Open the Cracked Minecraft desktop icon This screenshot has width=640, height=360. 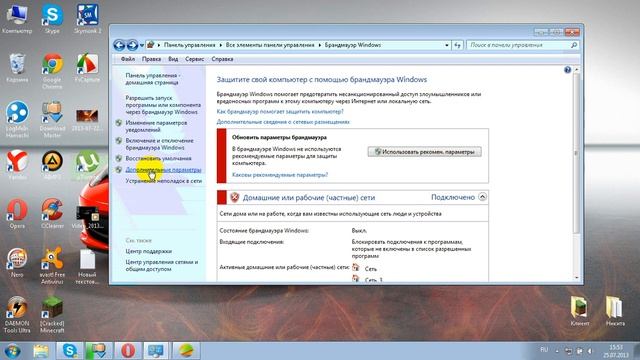(x=52, y=314)
